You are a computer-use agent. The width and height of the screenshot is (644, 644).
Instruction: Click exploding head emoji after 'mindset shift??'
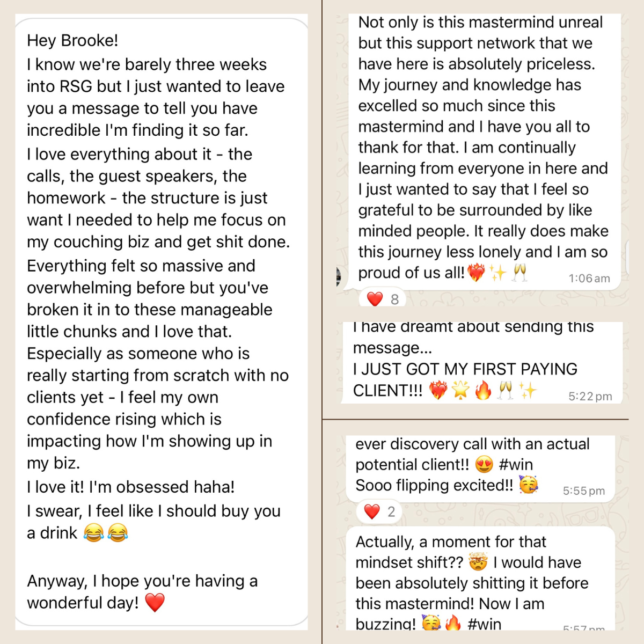coord(478,562)
